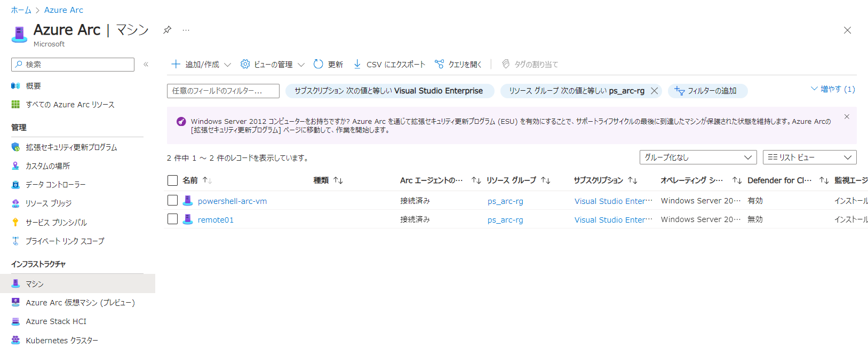The height and width of the screenshot is (347, 868).
Task: Select マシン in the sidebar
Action: (77, 283)
